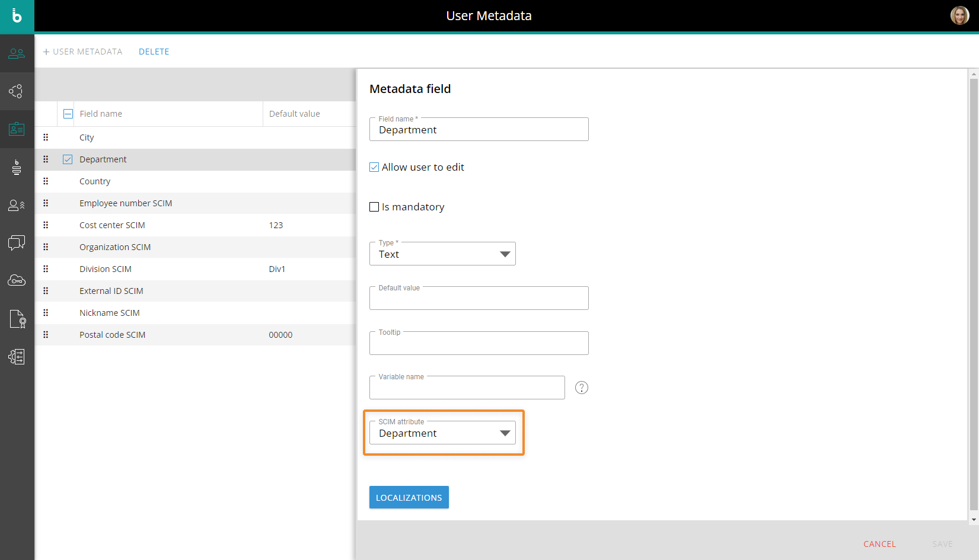979x560 pixels.
Task: Select the Country row
Action: (x=196, y=181)
